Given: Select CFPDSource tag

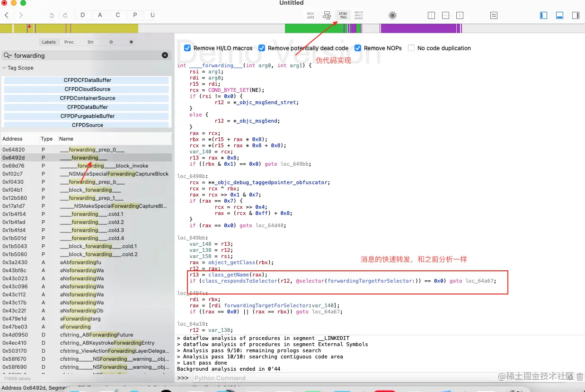Looking at the screenshot, I should [87, 125].
